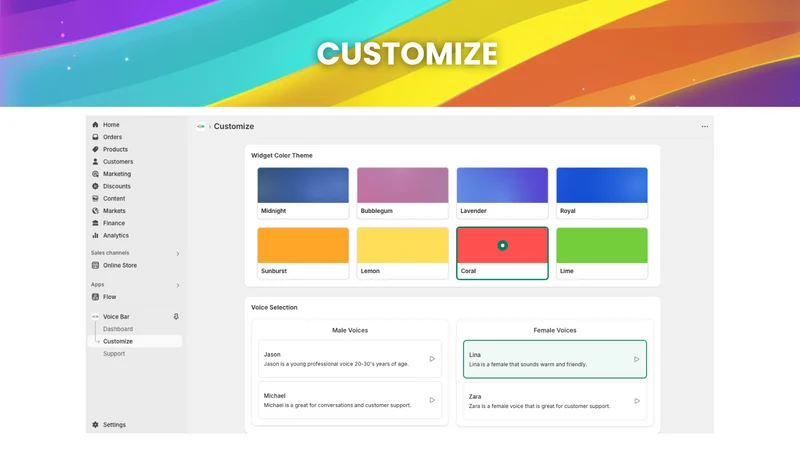Click the bell icon next to Voice Bar
The image size is (800, 450).
[176, 317]
